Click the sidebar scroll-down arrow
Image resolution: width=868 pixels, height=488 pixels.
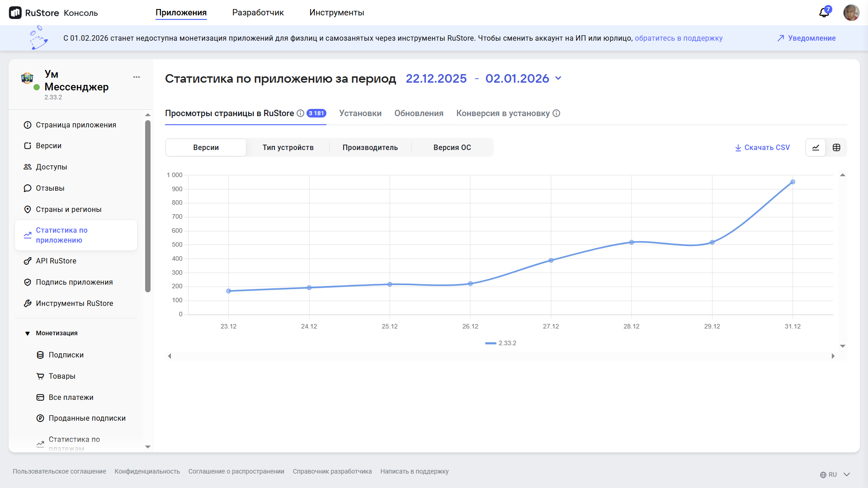[148, 447]
